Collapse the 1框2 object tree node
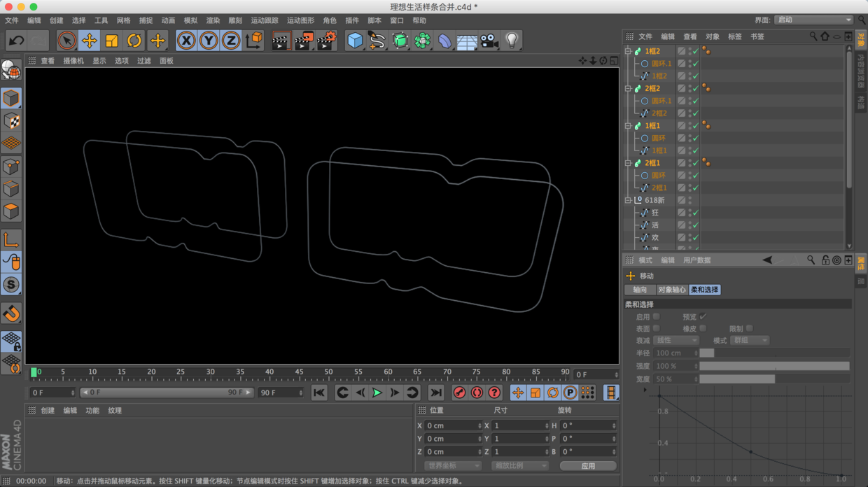The image size is (868, 487). click(628, 51)
